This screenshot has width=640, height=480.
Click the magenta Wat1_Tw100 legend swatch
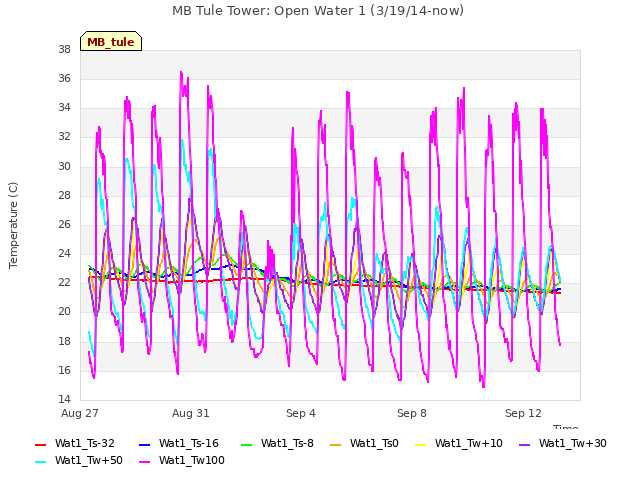pyautogui.click(x=144, y=462)
